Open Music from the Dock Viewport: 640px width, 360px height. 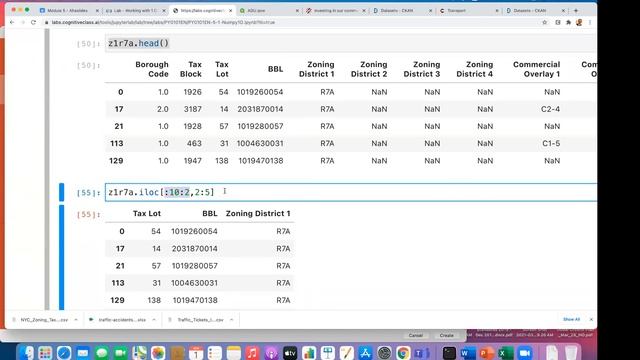click(x=253, y=353)
